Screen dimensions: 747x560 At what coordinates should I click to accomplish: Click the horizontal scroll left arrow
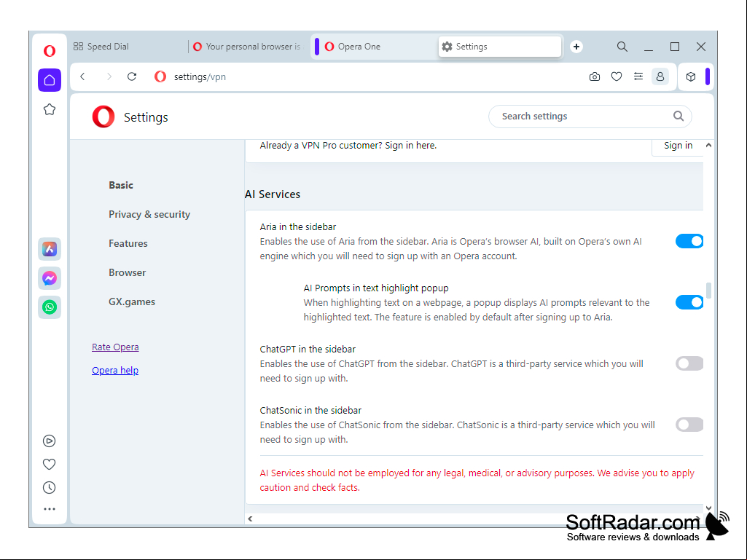(250, 518)
